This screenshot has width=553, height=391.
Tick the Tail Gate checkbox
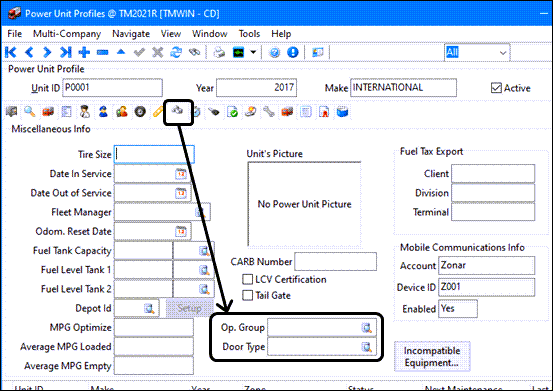point(248,295)
